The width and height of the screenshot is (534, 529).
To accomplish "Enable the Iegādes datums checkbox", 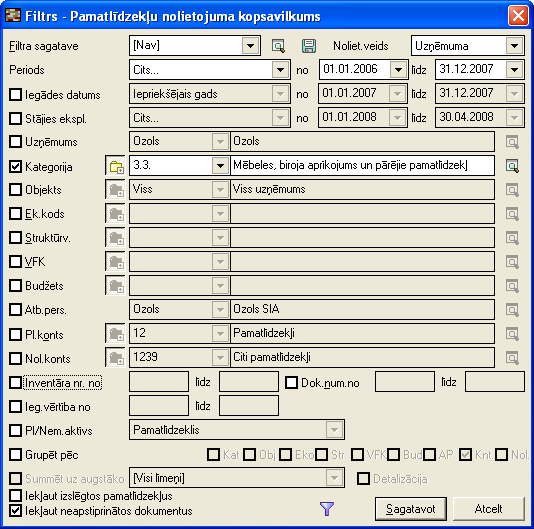I will click(x=16, y=94).
